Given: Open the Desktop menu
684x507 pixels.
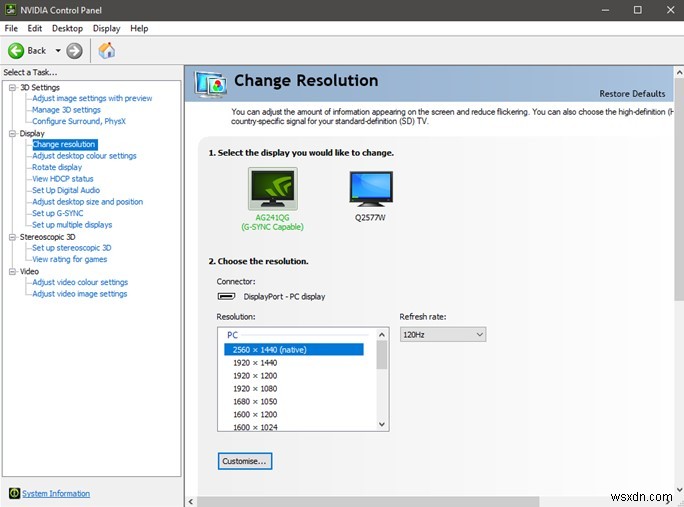Looking at the screenshot, I should click(x=67, y=28).
